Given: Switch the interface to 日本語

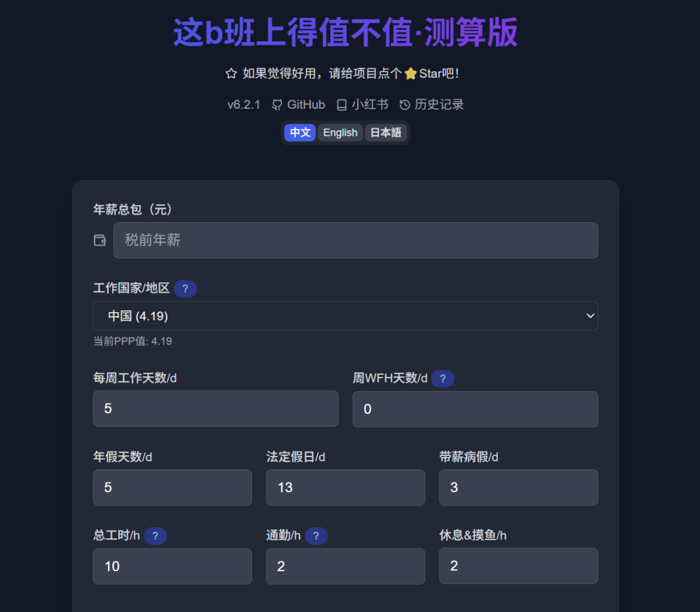Looking at the screenshot, I should tap(386, 132).
